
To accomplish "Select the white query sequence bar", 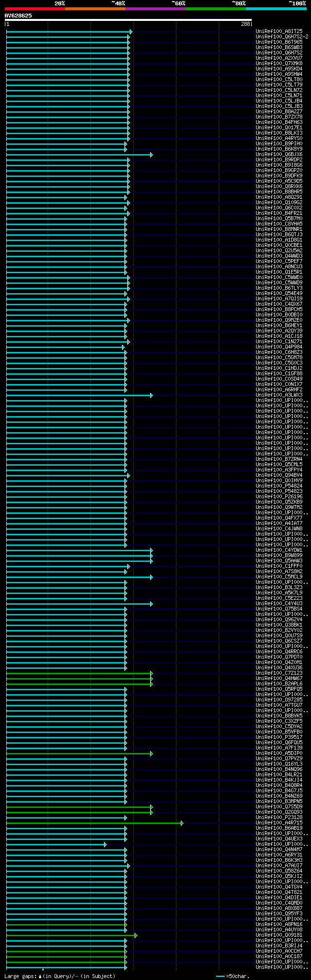I will click(x=128, y=20).
